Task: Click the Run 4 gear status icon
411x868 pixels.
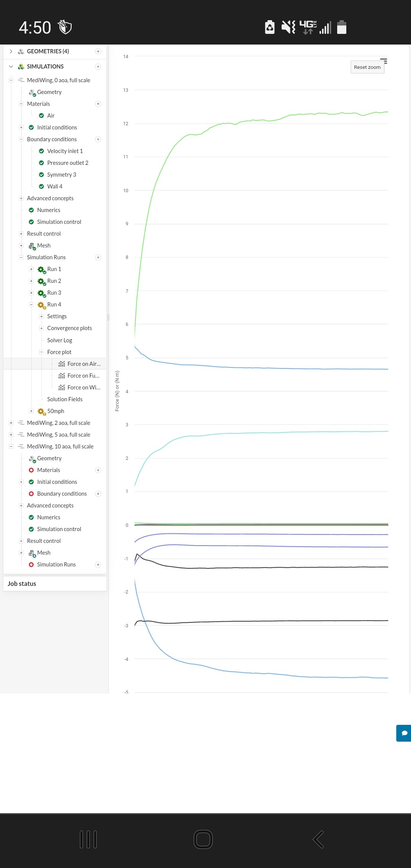Action: pos(41,305)
